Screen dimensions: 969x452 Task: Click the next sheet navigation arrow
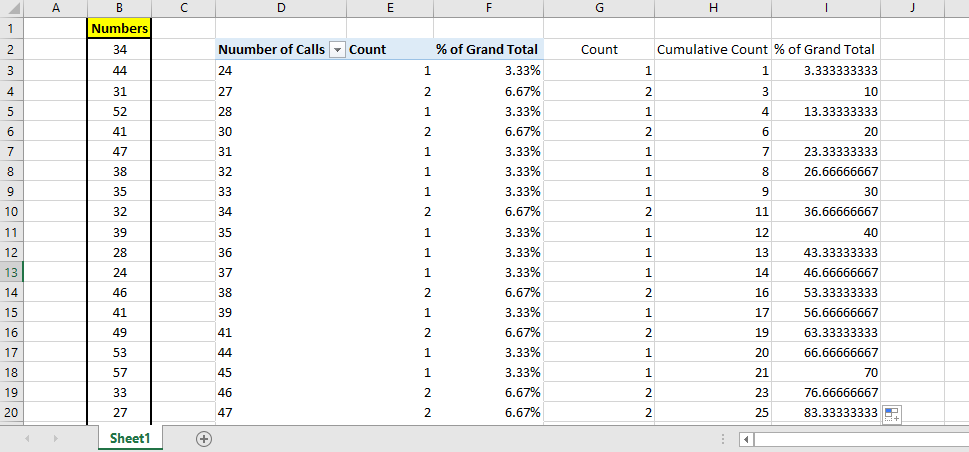pyautogui.click(x=56, y=439)
